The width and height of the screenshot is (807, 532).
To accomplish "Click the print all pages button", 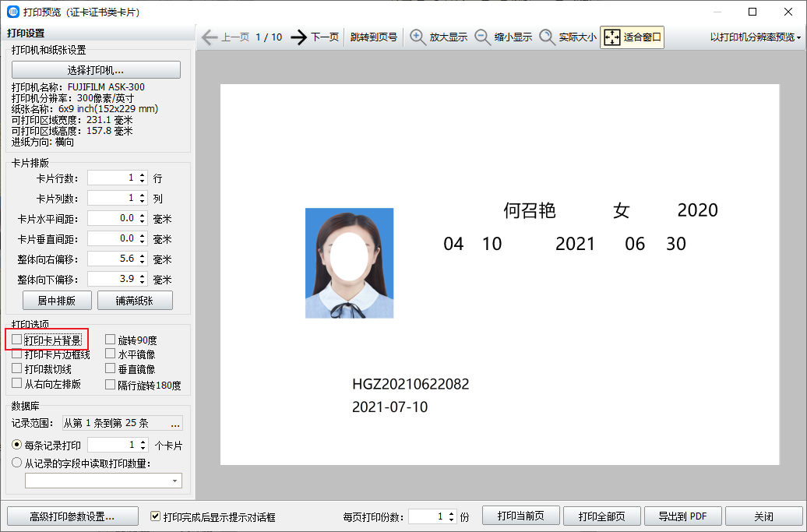I will coord(598,516).
